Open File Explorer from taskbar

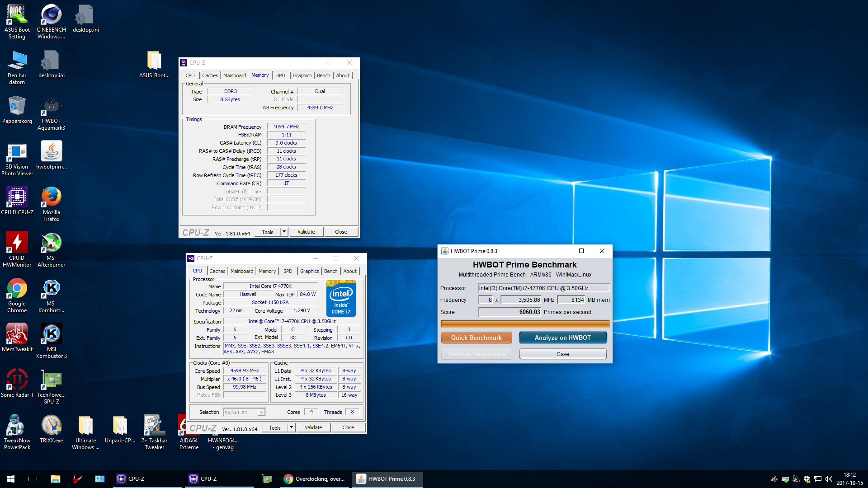(x=55, y=479)
